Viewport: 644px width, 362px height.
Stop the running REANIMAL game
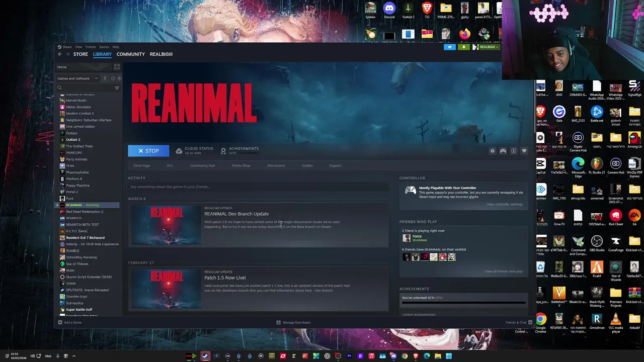coord(148,151)
